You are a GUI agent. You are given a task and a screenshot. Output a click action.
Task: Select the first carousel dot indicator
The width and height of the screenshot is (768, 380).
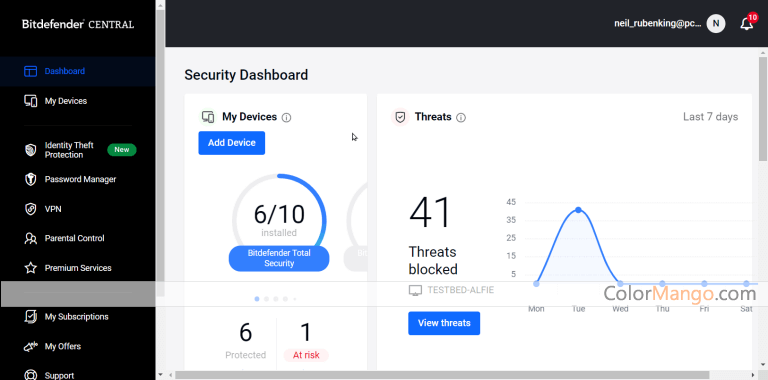257,299
